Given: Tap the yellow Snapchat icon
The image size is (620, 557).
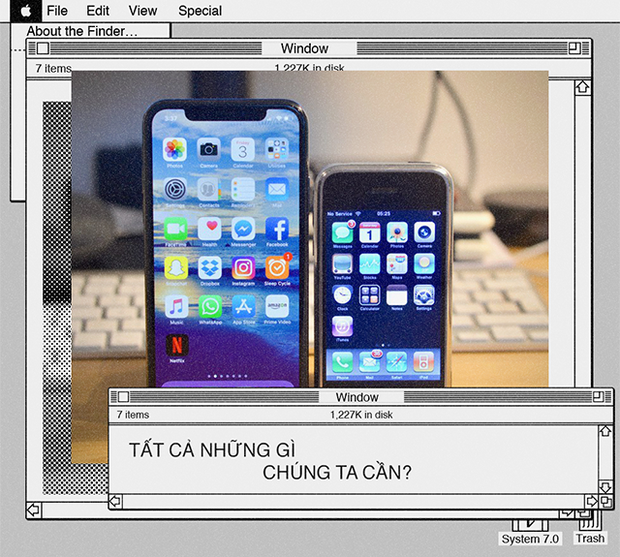Looking at the screenshot, I should coord(177,267).
